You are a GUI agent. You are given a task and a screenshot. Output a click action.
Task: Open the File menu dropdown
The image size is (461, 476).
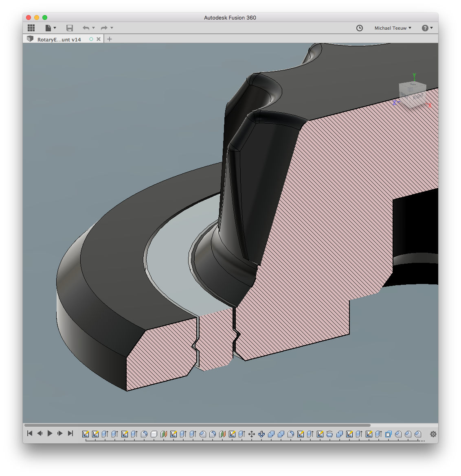[x=50, y=28]
